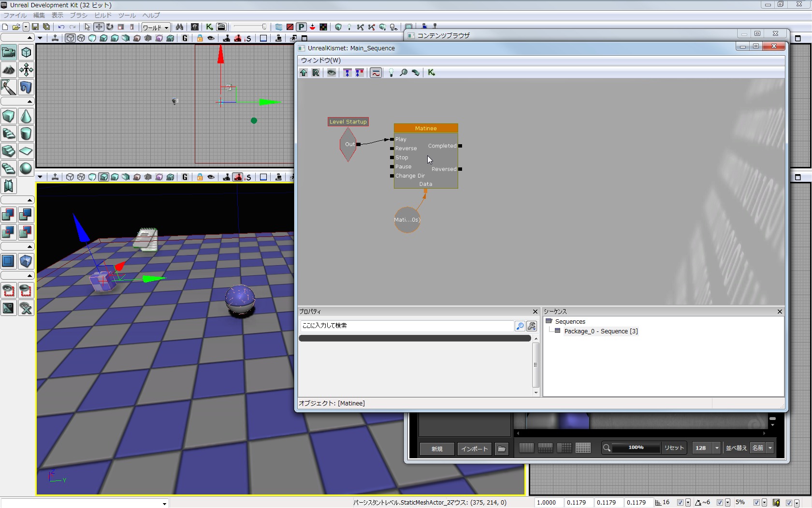Select the Camera mode tool in left toolbox
This screenshot has height=508, width=812.
pos(9,52)
